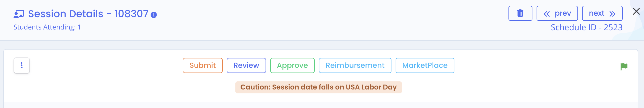Select the Review status

click(246, 65)
